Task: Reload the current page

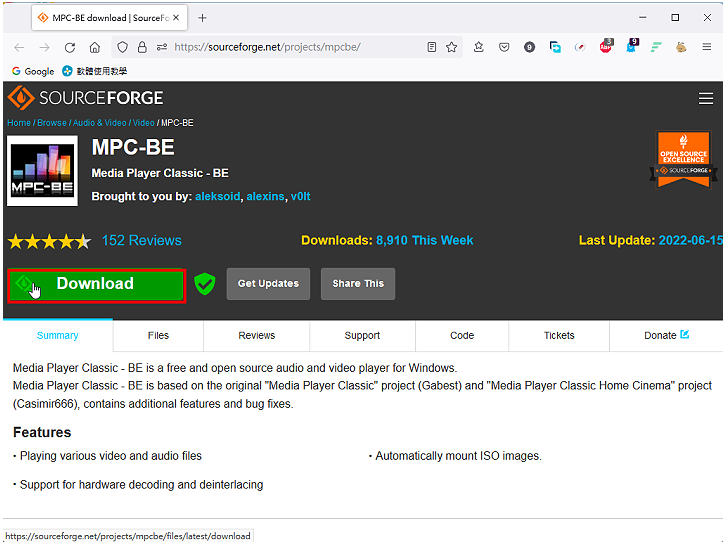Action: (x=70, y=47)
